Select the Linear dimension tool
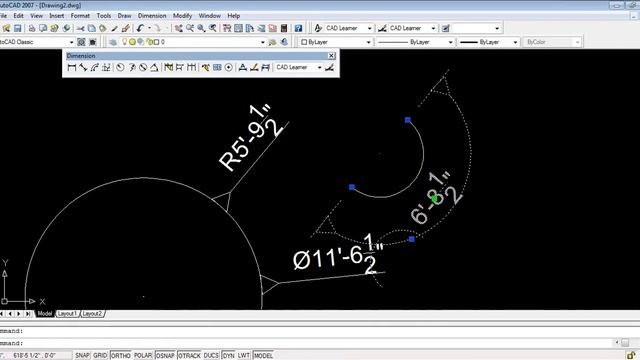This screenshot has width=640, height=360. (72, 67)
